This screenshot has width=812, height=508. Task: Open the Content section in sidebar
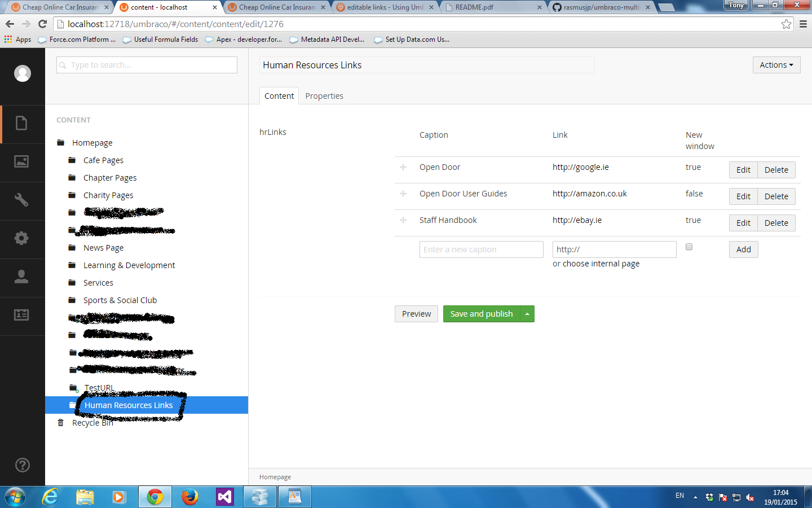[21, 124]
